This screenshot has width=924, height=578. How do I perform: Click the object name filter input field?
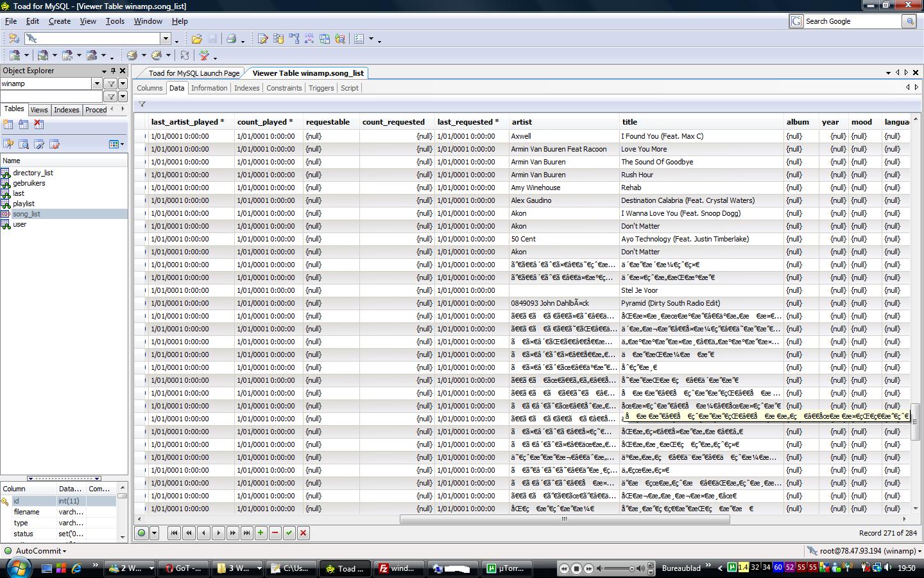[x=51, y=96]
